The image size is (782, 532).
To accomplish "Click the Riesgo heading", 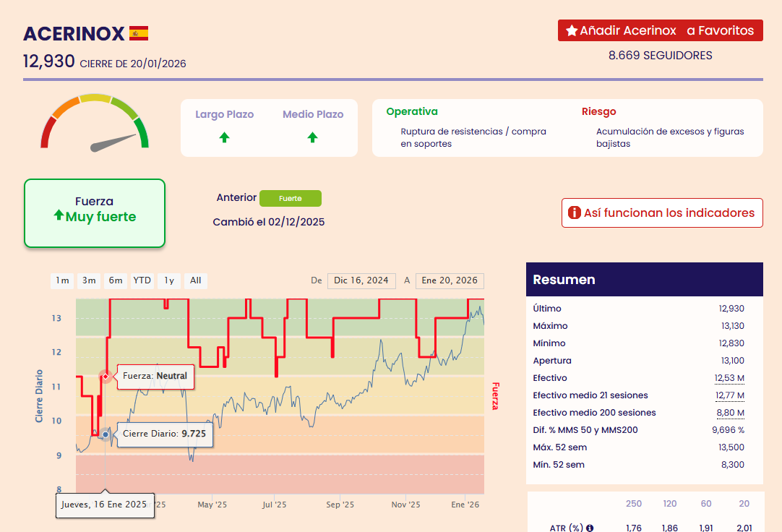I will click(x=598, y=112).
